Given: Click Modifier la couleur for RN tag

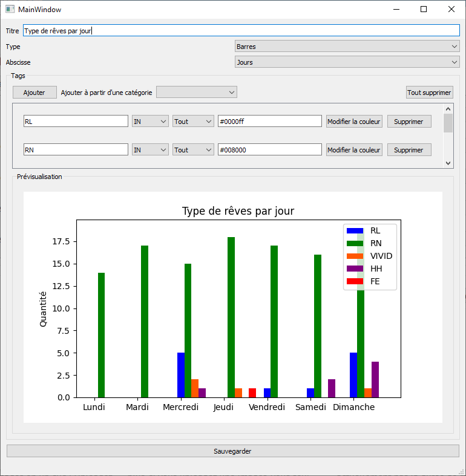Looking at the screenshot, I should pyautogui.click(x=354, y=150).
